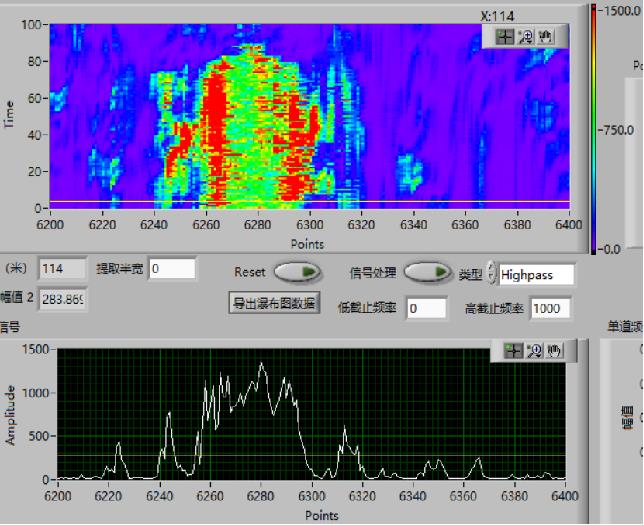This screenshot has height=525, width=644.
Task: Click zoom tool in waterfall graph palette
Action: tap(525, 36)
